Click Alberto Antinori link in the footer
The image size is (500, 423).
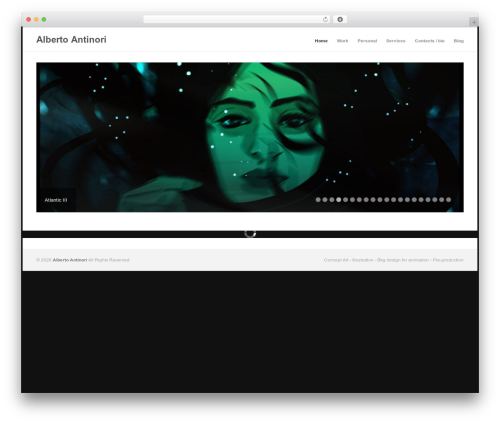(70, 260)
